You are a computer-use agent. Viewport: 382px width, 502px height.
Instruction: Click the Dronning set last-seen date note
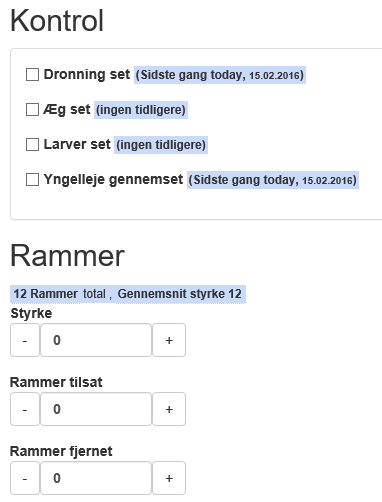pos(220,75)
